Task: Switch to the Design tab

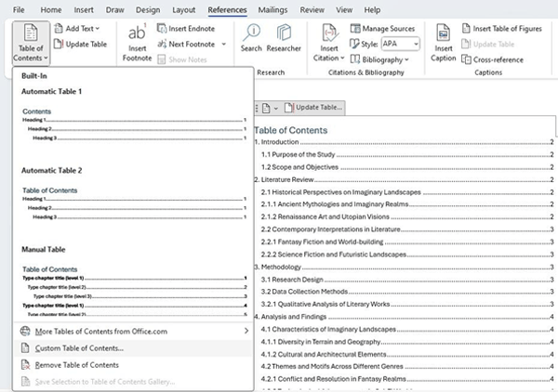Action: point(148,10)
